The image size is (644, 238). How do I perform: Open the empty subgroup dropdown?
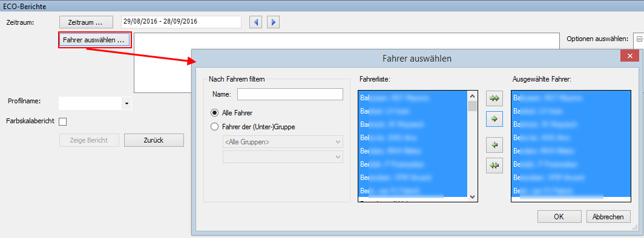click(283, 156)
